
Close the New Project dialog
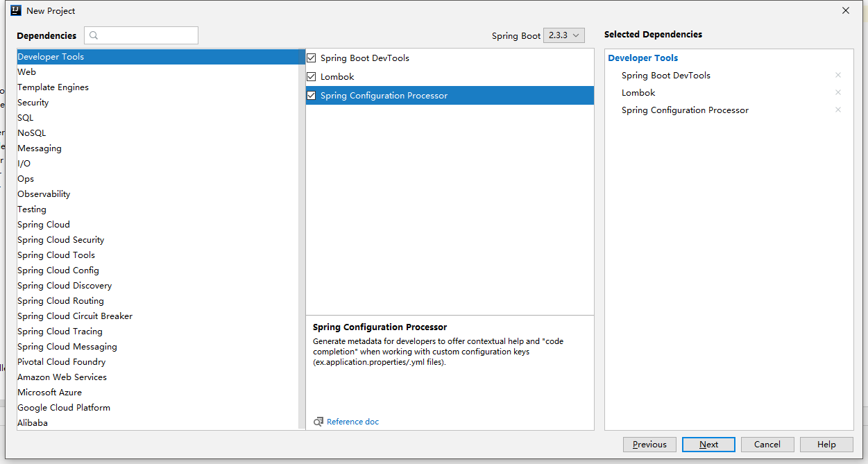pos(845,10)
